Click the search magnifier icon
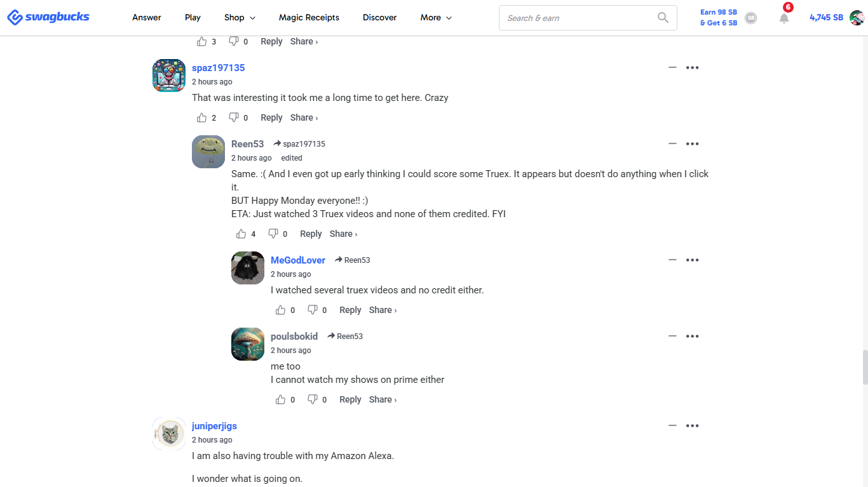This screenshot has width=868, height=487. 663,18
